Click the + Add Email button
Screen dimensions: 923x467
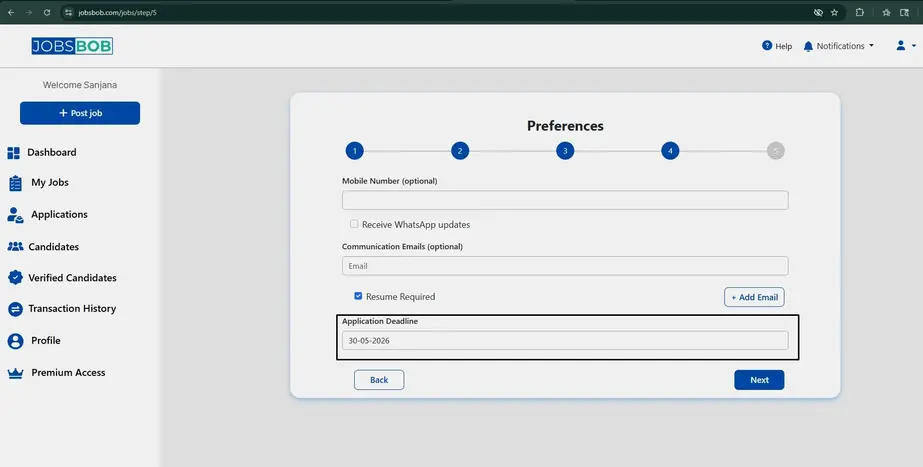[754, 297]
